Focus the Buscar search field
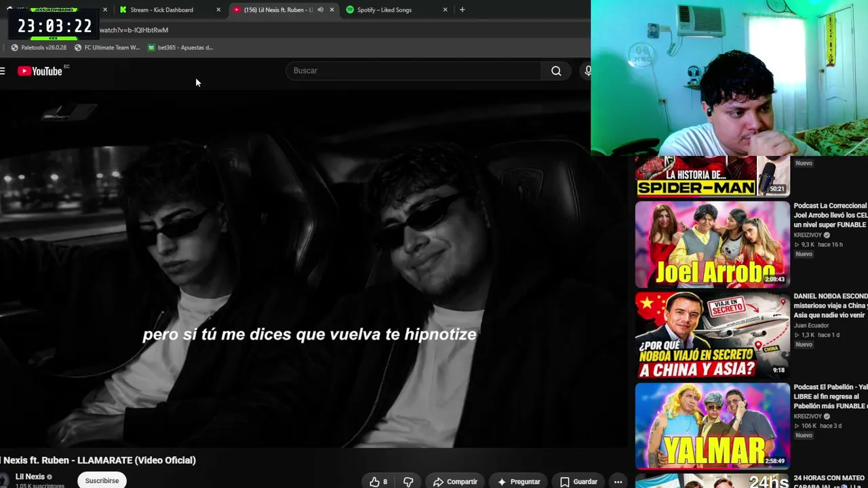 click(x=414, y=70)
